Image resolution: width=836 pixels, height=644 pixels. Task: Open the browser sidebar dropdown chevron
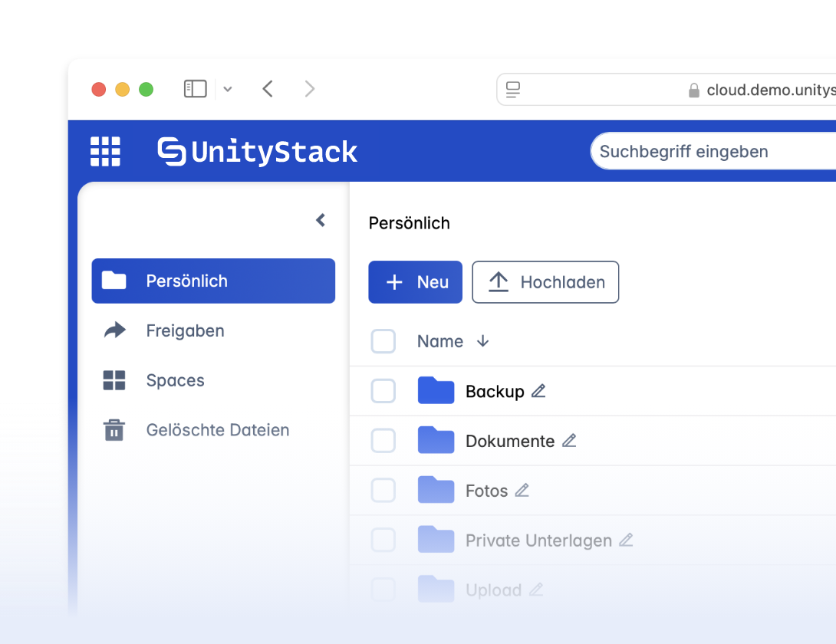(x=228, y=90)
